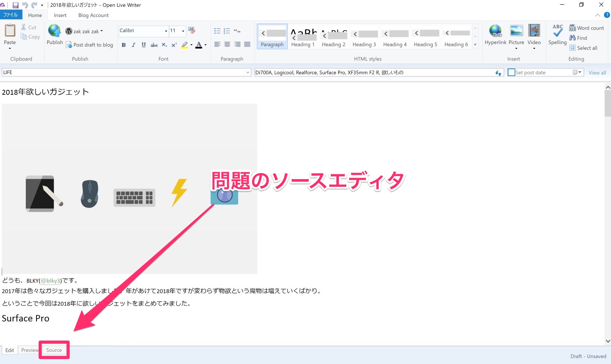Center align the text
Viewport: 611px width, 364px height.
point(227,44)
